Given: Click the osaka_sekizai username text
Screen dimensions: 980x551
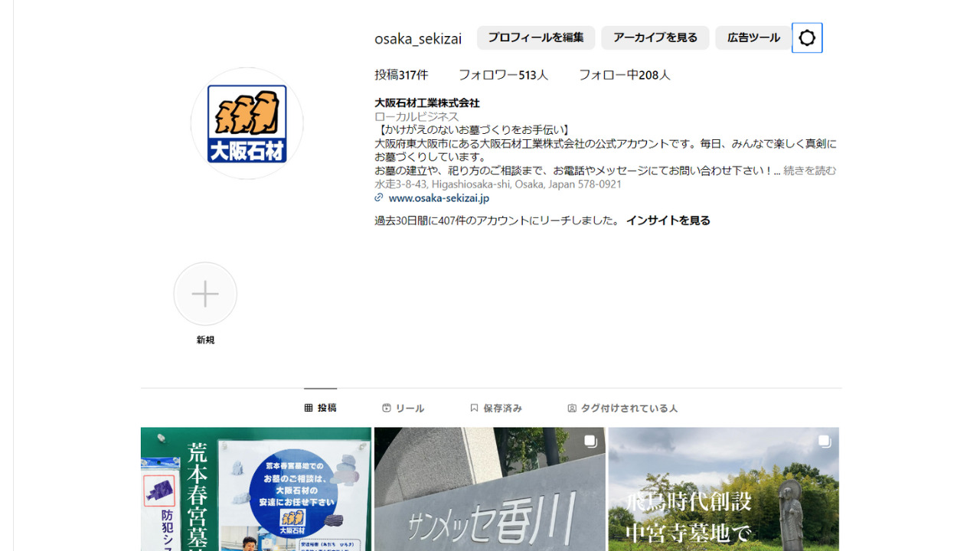Looking at the screenshot, I should (418, 38).
